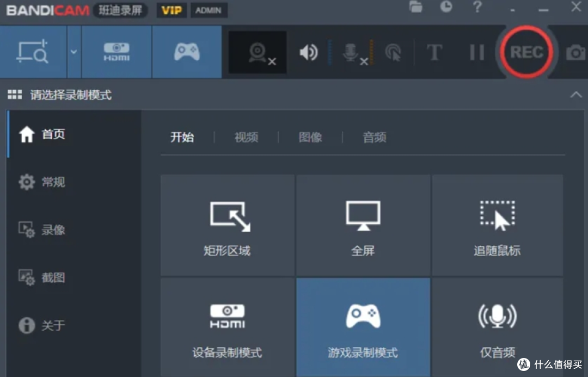This screenshot has height=377, width=588.
Task: Toggle the webcam overlay
Action: pos(258,52)
